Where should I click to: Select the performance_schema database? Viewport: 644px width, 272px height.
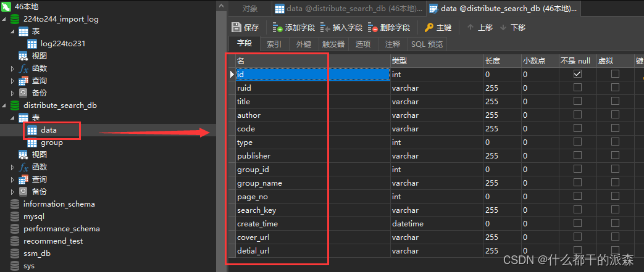pos(62,228)
